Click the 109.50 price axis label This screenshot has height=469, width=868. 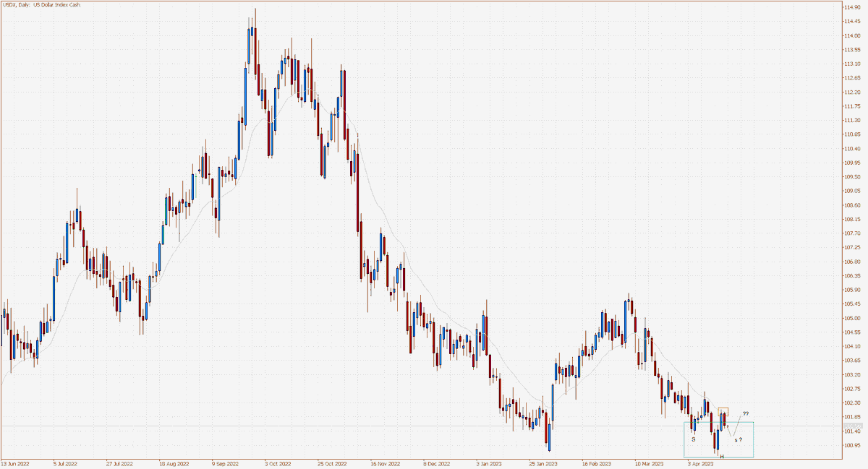pos(851,176)
